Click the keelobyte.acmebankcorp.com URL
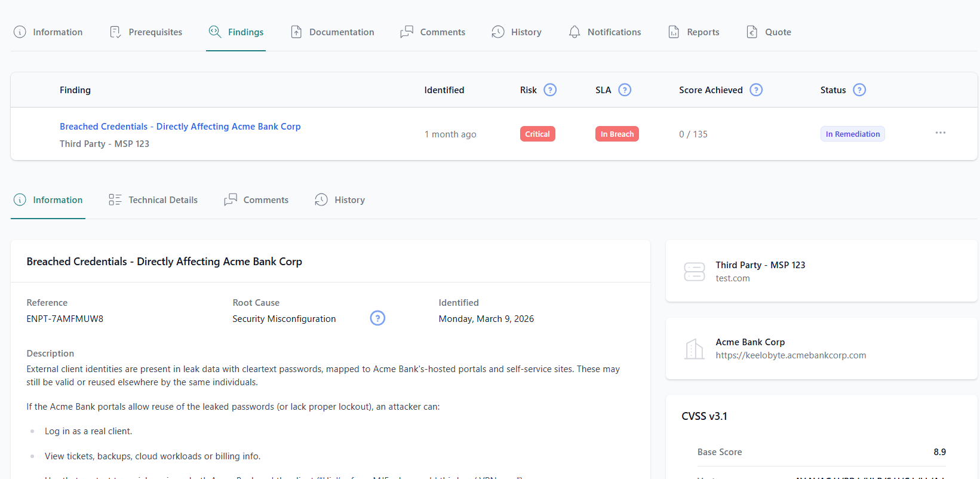The height and width of the screenshot is (479, 980). coord(791,355)
